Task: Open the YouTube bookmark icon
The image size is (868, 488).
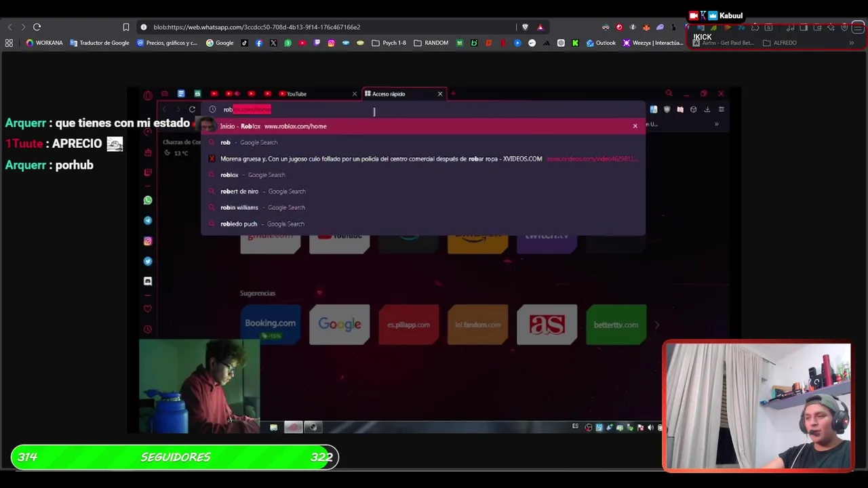Action: click(302, 43)
